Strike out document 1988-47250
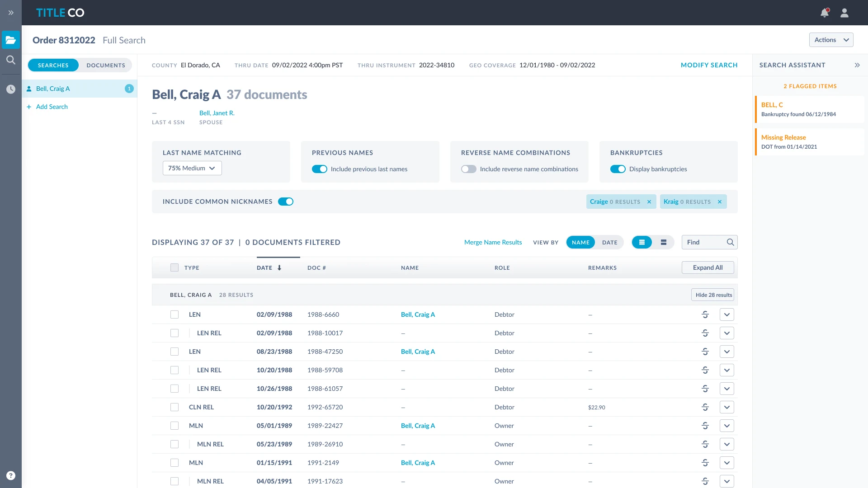 pyautogui.click(x=705, y=352)
